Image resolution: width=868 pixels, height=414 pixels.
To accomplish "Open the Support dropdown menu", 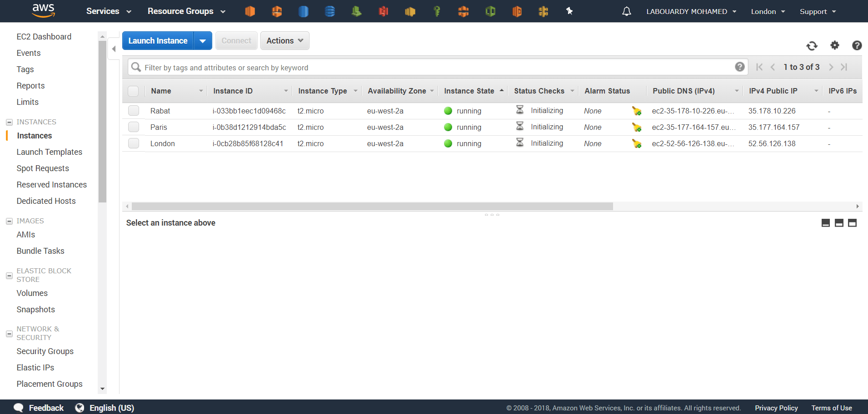I will pyautogui.click(x=818, y=11).
